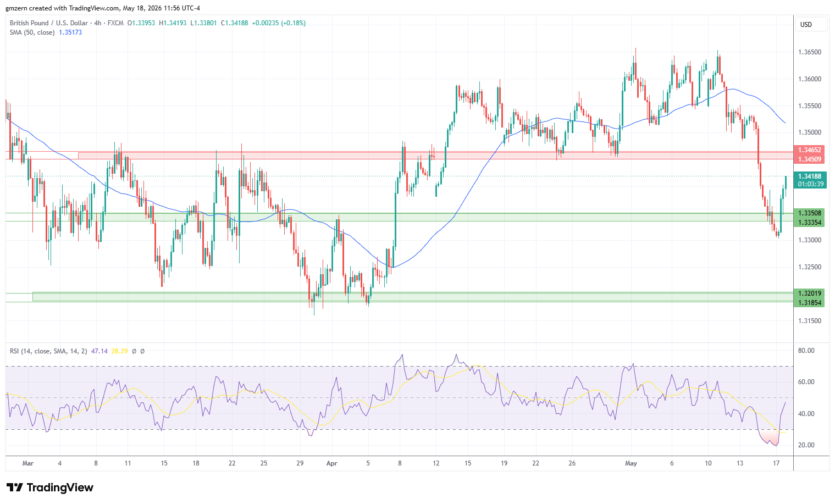The height and width of the screenshot is (504, 835).
Task: Click the 80.00 RSI axis label
Action: (806, 351)
